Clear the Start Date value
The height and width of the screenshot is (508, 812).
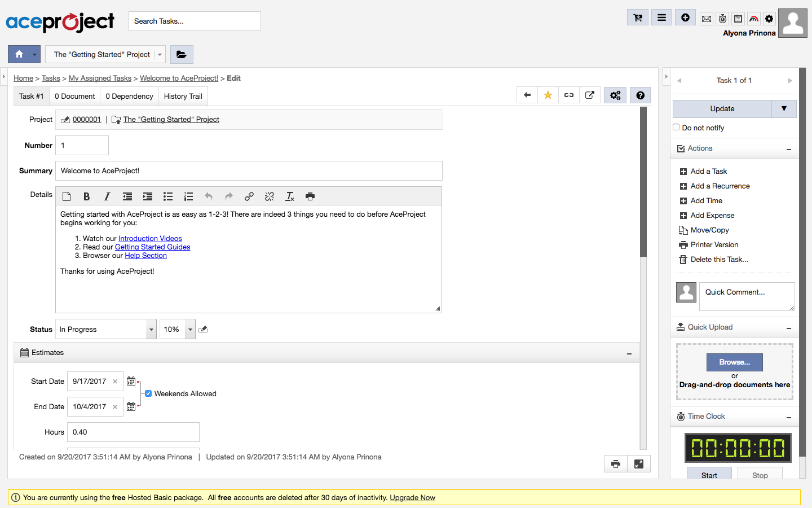click(x=115, y=382)
